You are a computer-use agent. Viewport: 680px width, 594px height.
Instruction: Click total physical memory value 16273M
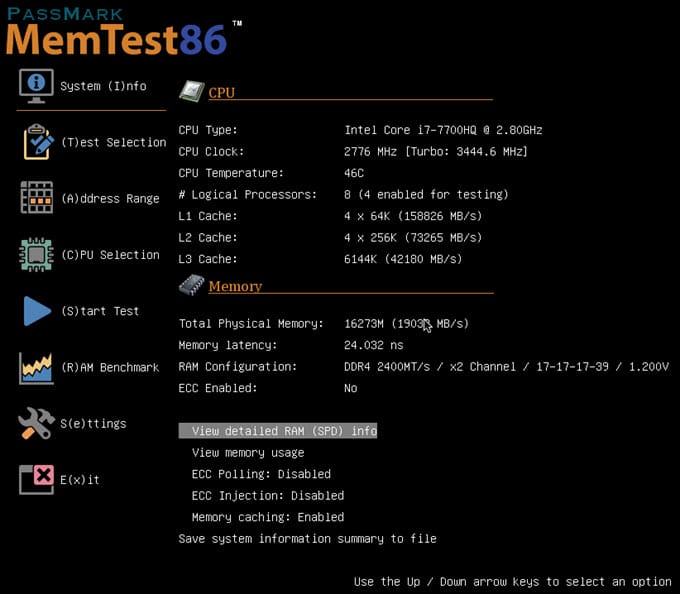click(406, 323)
